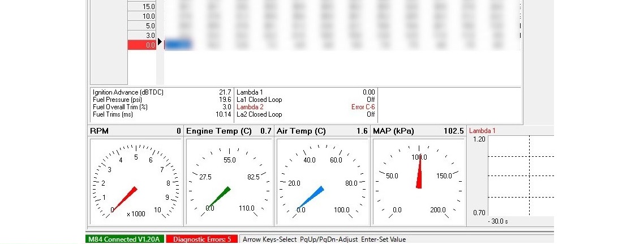Select the 5.0 row header
644x244 pixels.
click(142, 26)
